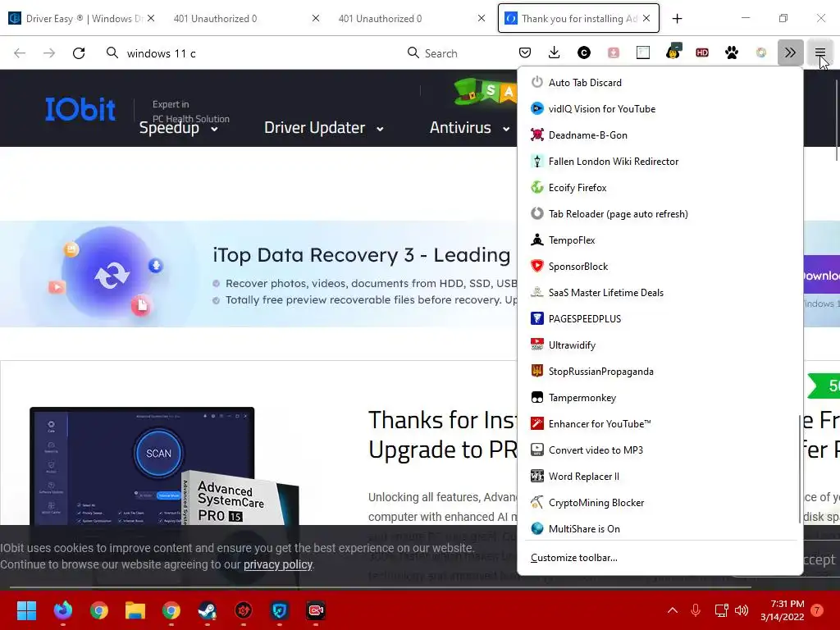
Task: Open the clock showing 7:31 PM
Action: click(x=782, y=610)
